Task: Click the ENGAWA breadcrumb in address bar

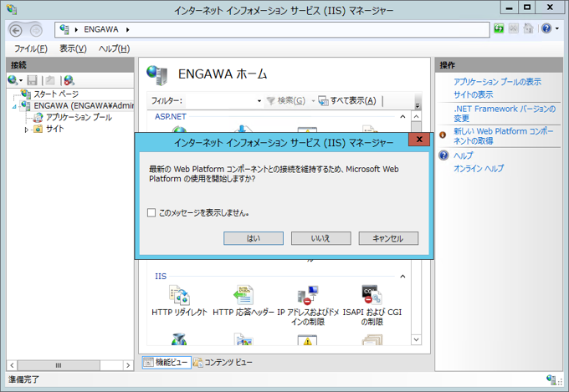Action: pyautogui.click(x=101, y=29)
